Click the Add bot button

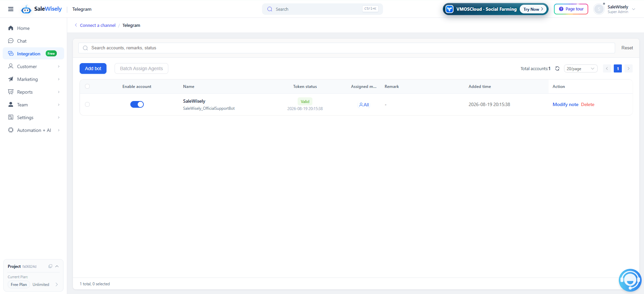tap(93, 68)
